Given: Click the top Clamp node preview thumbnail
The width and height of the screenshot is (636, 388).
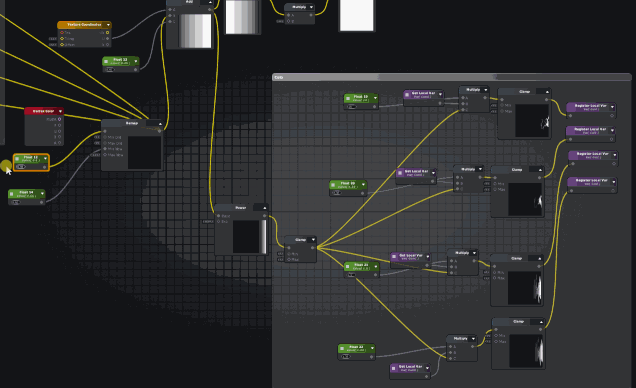Looking at the screenshot, I should (x=532, y=120).
